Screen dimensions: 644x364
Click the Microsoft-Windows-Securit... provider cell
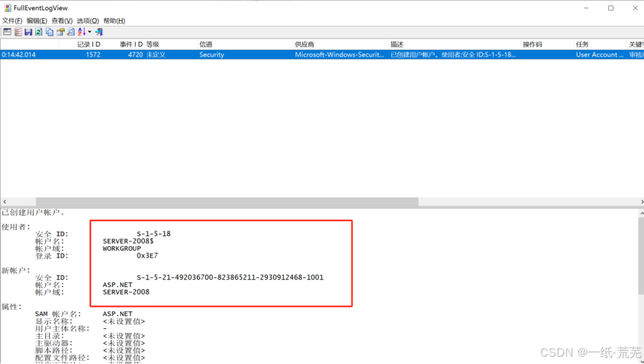tap(339, 54)
